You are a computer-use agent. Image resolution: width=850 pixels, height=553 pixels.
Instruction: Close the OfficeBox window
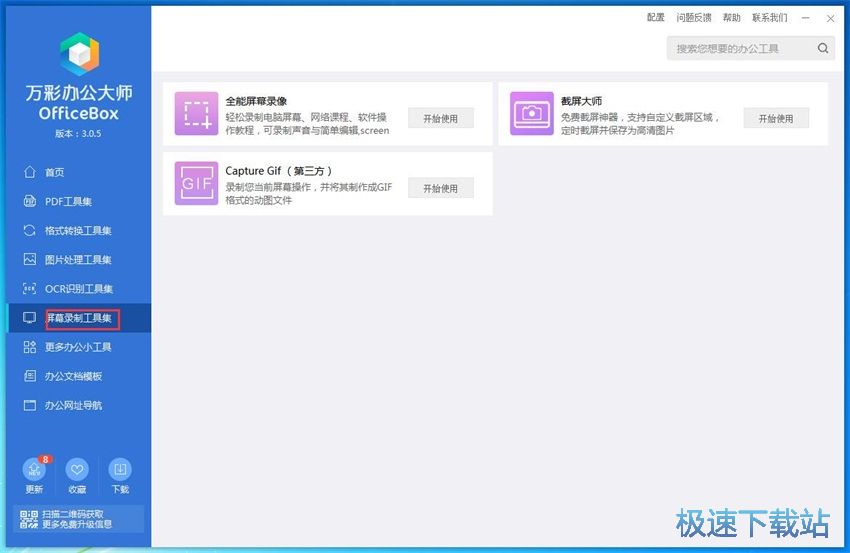[830, 18]
